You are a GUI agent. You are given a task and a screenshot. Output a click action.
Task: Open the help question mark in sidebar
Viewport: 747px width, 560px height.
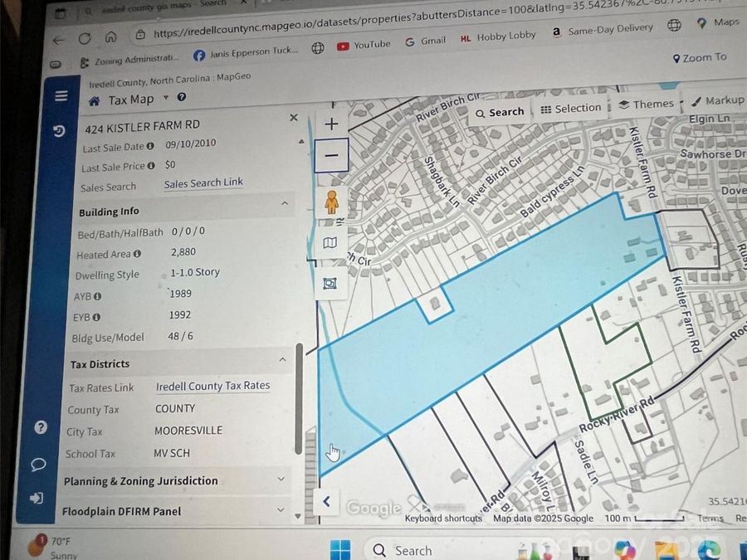point(41,426)
